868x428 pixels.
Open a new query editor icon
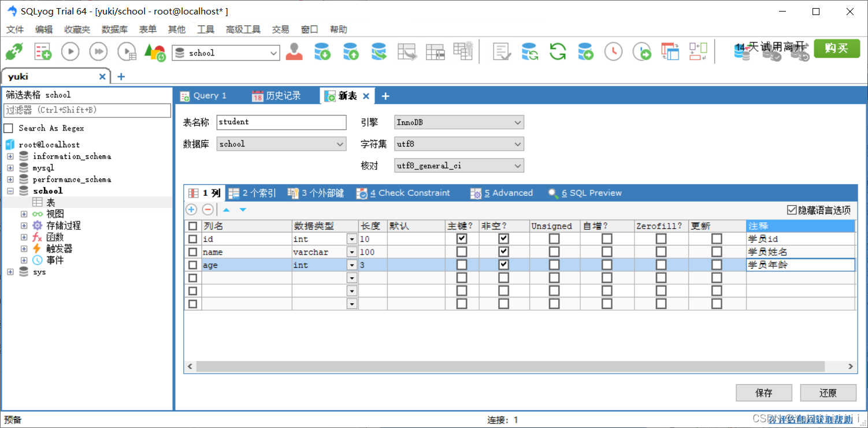[43, 52]
